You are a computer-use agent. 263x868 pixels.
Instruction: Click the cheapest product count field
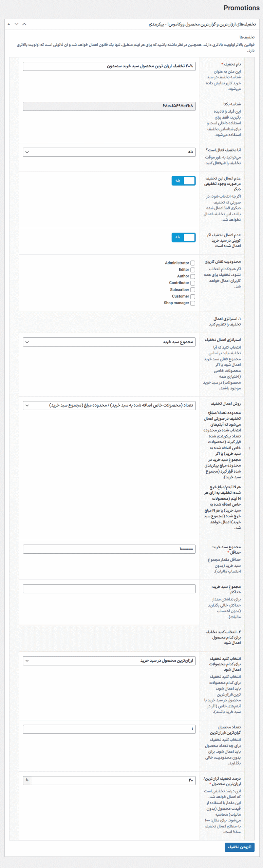pos(109,729)
